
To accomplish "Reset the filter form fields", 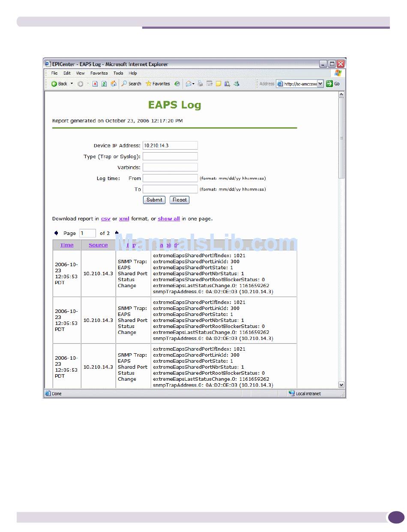I will click(180, 200).
